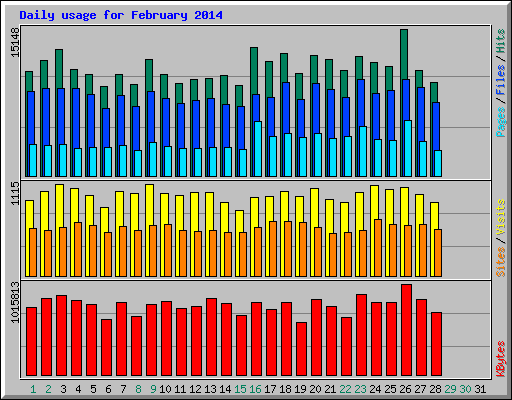Image resolution: width=512 pixels, height=400 pixels.
Task: Click the yellow visits bar for day 9
Action: click(150, 204)
